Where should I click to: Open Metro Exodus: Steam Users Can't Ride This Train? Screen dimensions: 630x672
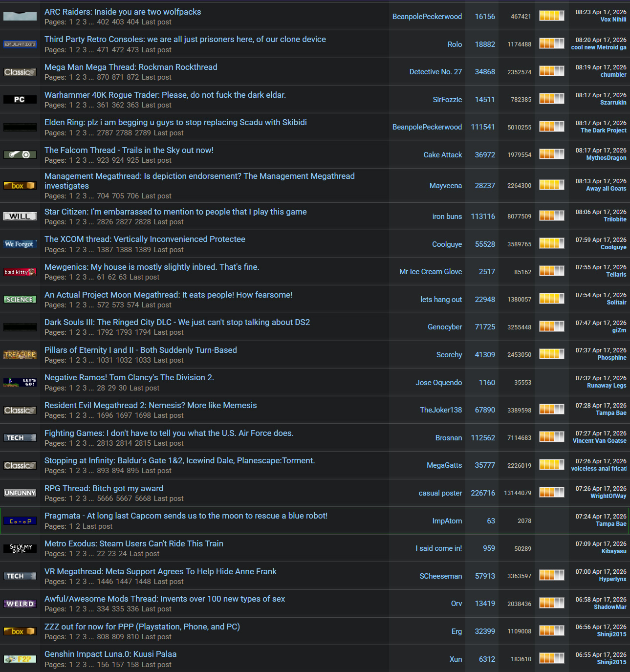pos(134,543)
